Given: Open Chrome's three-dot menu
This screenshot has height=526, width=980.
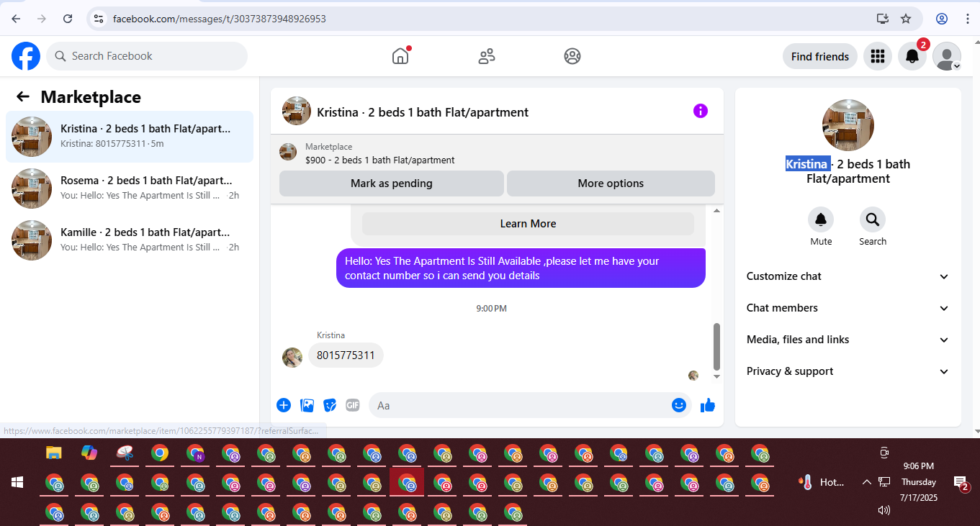Looking at the screenshot, I should coord(967,19).
